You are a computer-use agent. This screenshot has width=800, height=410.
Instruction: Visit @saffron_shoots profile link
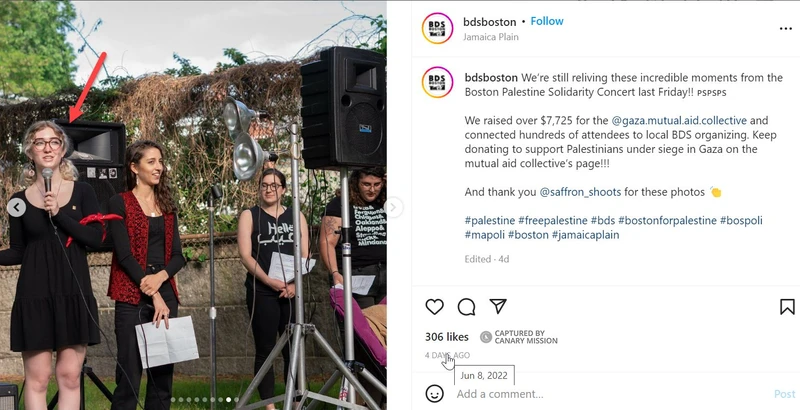[x=580, y=192]
